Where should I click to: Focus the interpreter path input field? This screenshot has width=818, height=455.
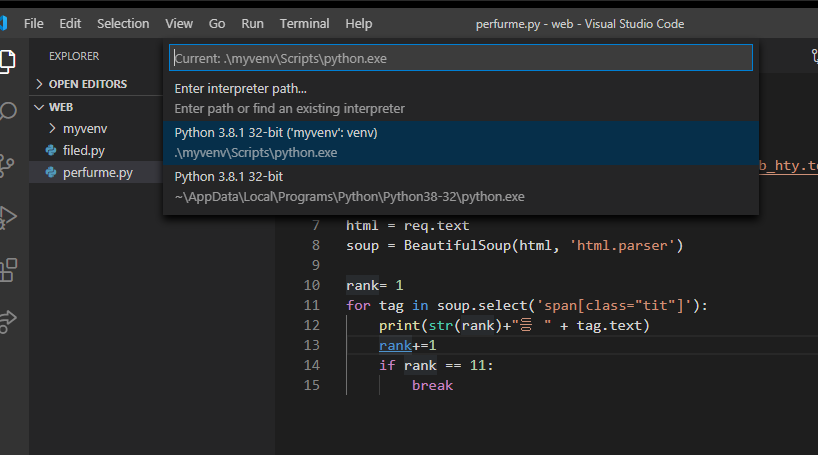coord(461,58)
